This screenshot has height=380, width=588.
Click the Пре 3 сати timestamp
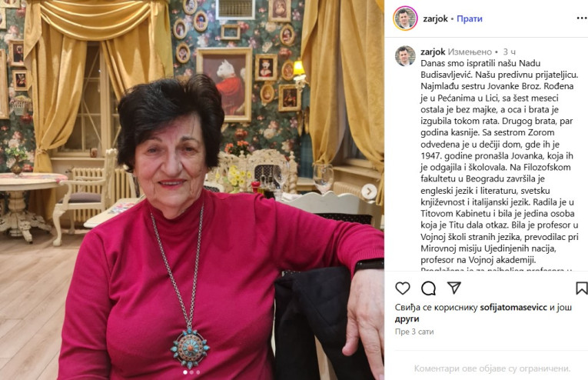click(x=414, y=332)
